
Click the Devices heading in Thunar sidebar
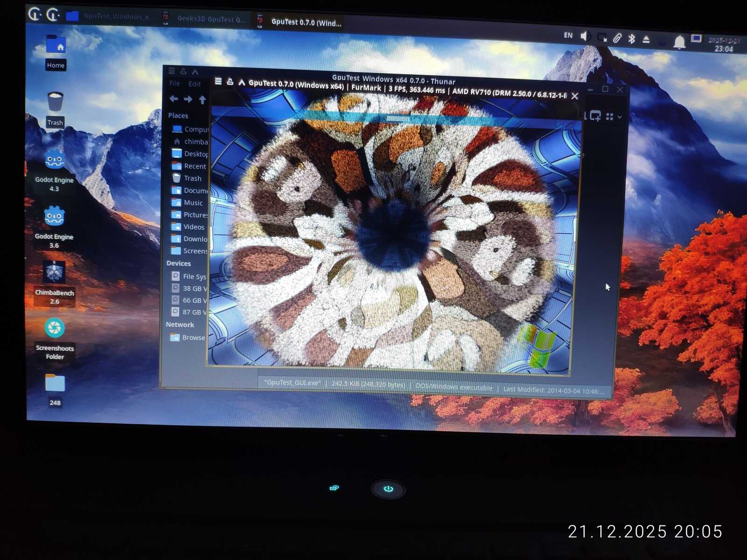click(x=178, y=263)
